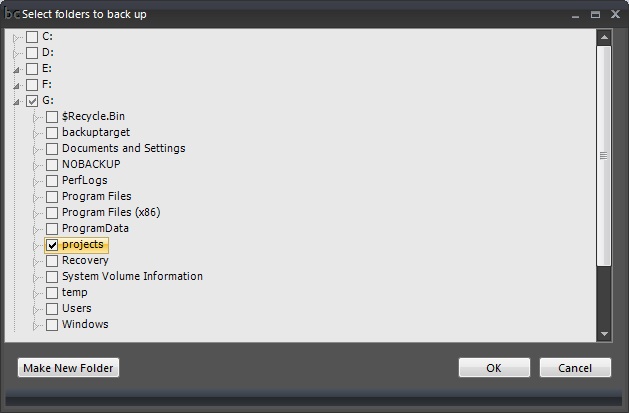Expand the Program Files folder node
The height and width of the screenshot is (413, 629).
click(36, 198)
